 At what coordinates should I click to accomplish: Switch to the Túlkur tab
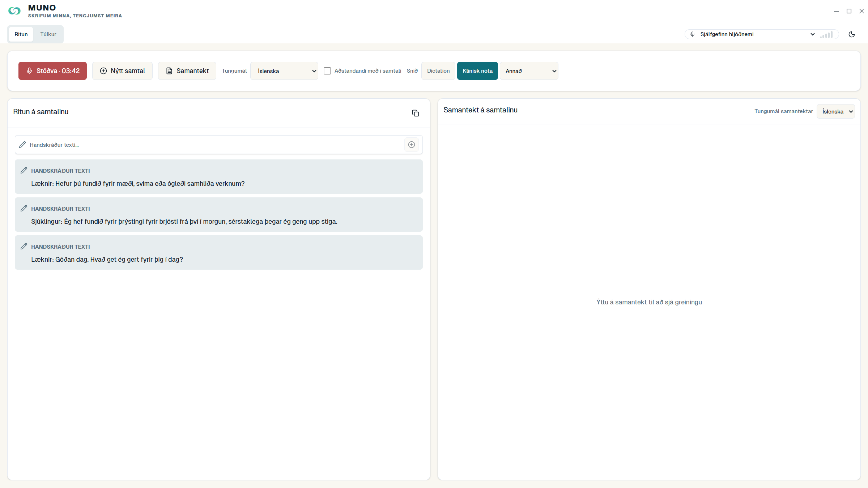pos(48,34)
